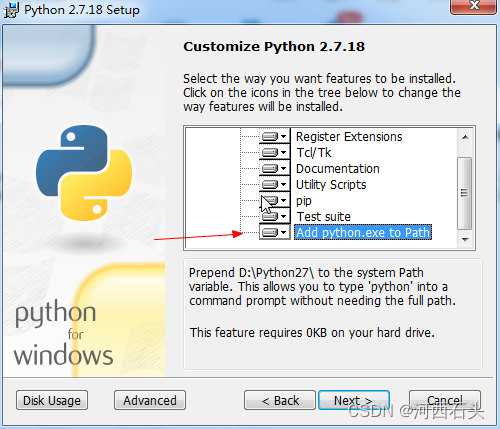
Task: Select the Test suite feature row
Action: (323, 217)
